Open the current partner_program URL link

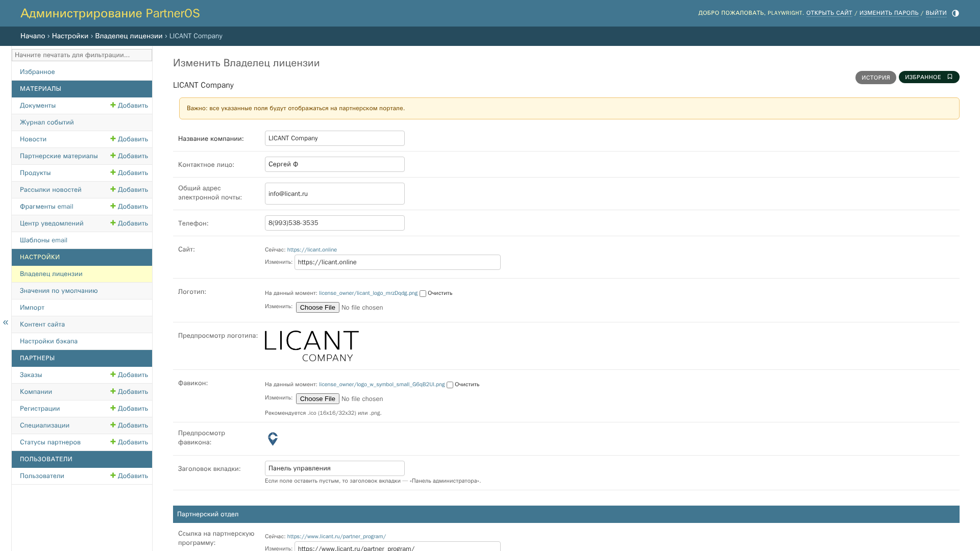pyautogui.click(x=336, y=537)
